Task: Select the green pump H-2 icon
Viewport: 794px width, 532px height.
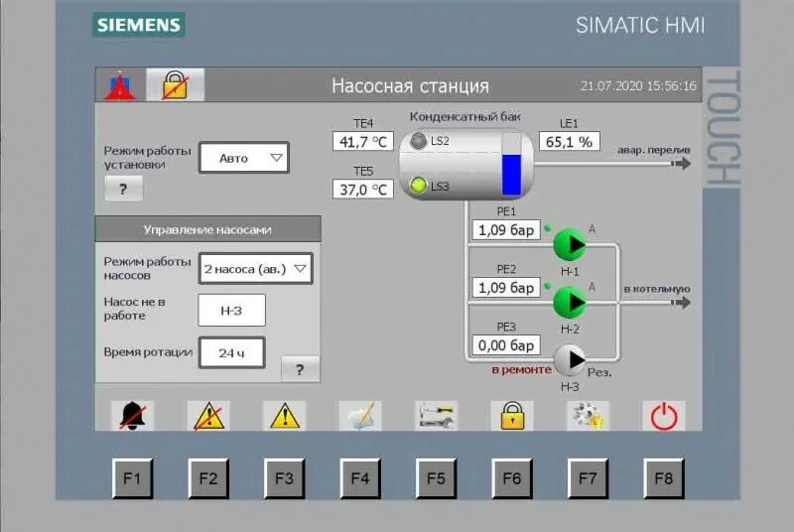Action: [570, 303]
